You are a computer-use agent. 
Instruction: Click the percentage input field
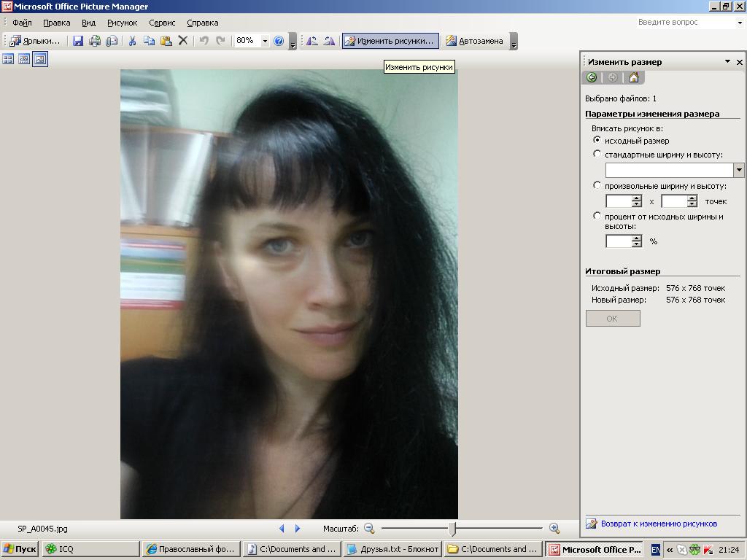tap(619, 241)
